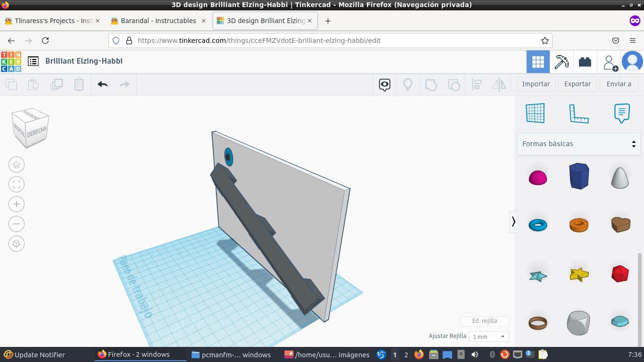
Task: Zoom out with the minus icon
Action: [17, 224]
